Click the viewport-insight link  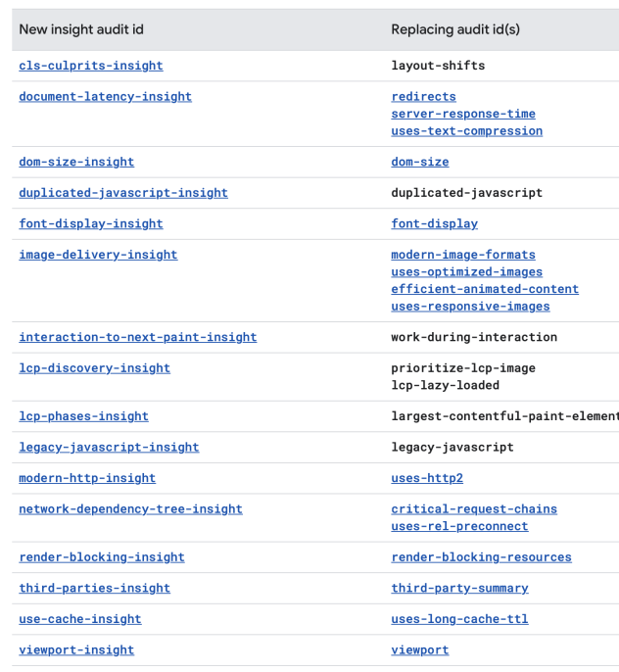pos(76,650)
